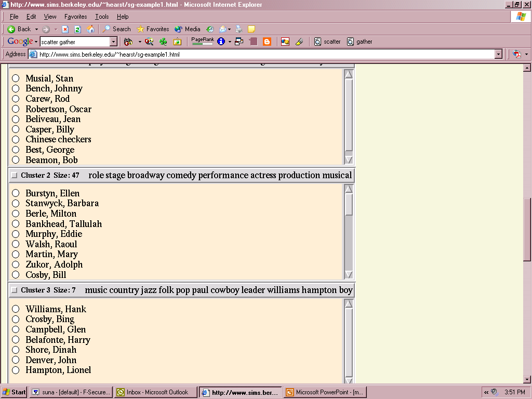Open the Media panel button

coord(188,30)
